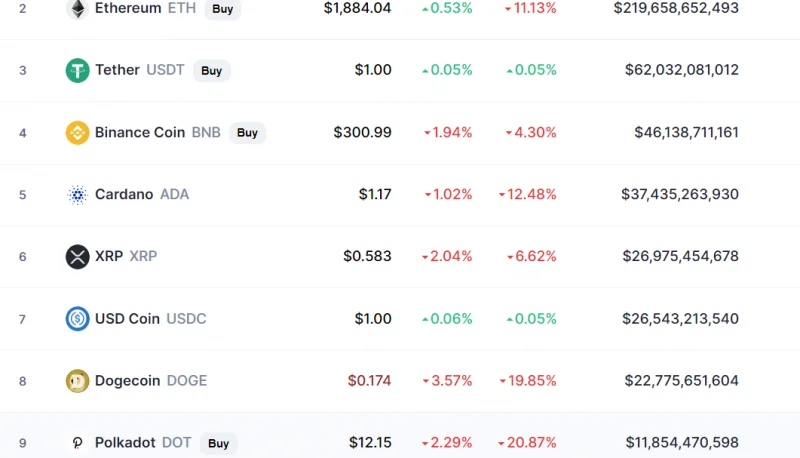Hit the Buy button for Polkadot

(218, 443)
